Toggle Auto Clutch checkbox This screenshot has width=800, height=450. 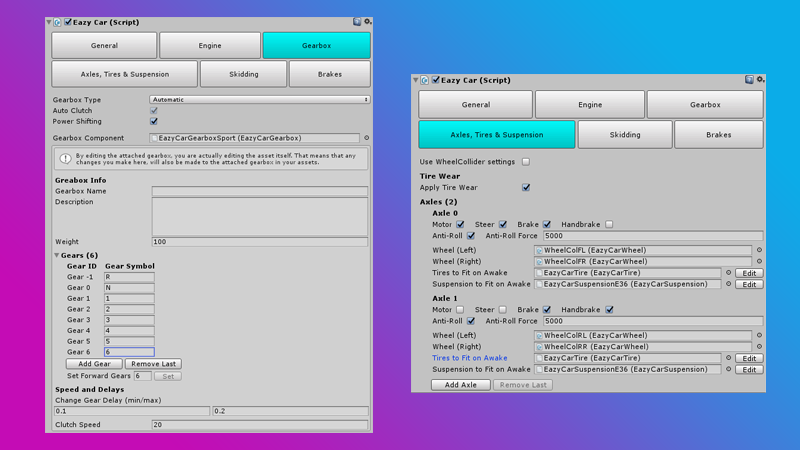(x=154, y=110)
